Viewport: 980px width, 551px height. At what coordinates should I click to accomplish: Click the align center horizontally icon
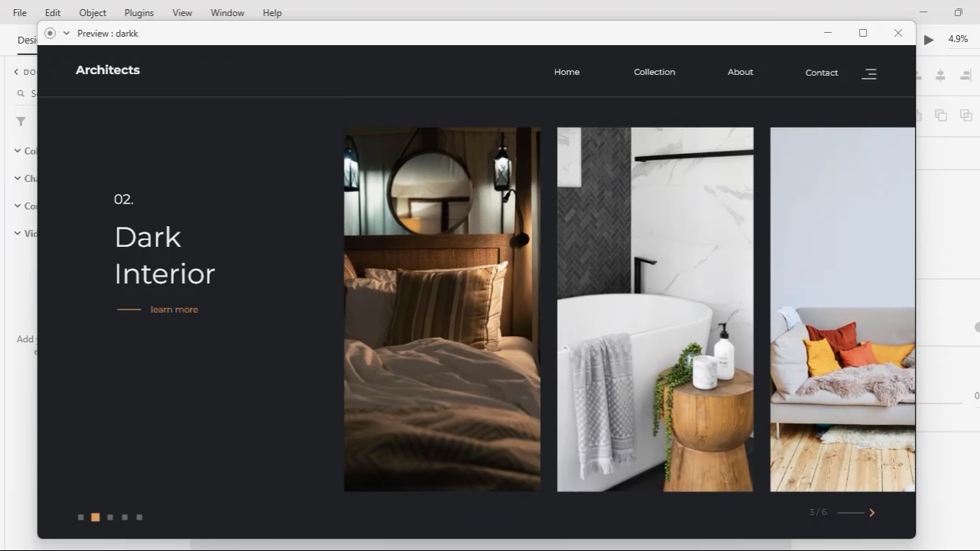pos(940,75)
